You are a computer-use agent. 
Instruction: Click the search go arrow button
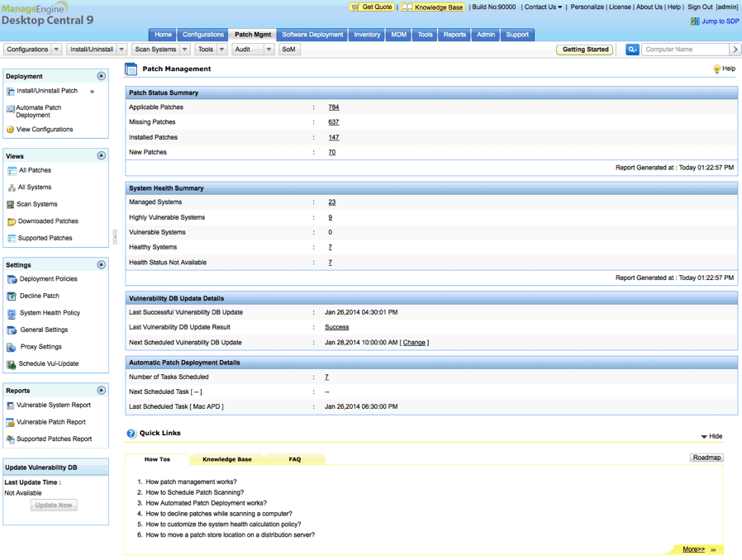[x=735, y=50]
